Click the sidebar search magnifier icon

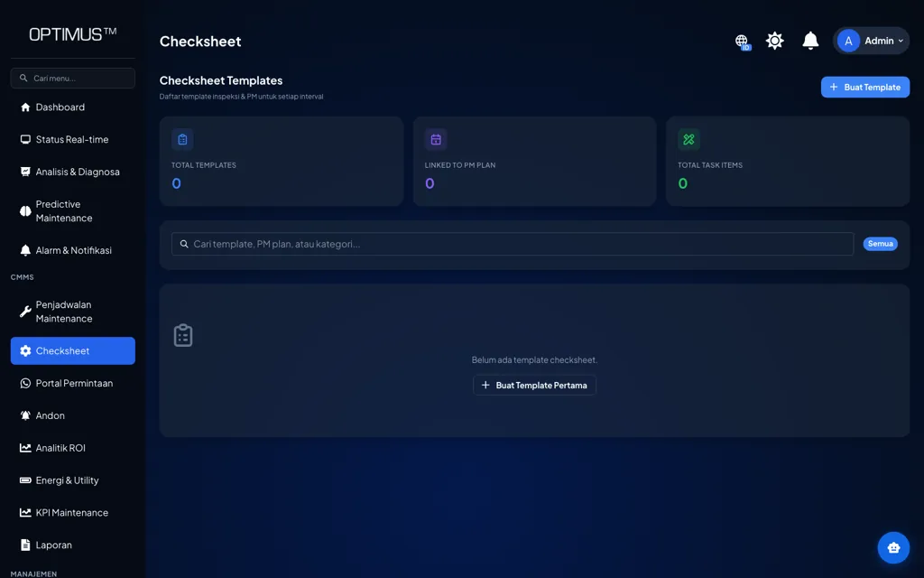[23, 78]
